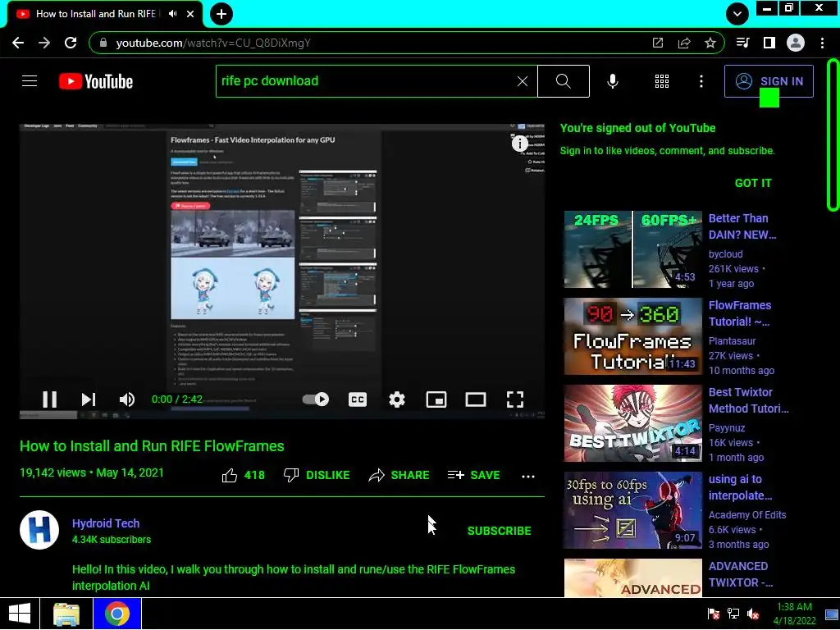This screenshot has width=840, height=630.
Task: Click the SIGN IN button
Action: [769, 81]
